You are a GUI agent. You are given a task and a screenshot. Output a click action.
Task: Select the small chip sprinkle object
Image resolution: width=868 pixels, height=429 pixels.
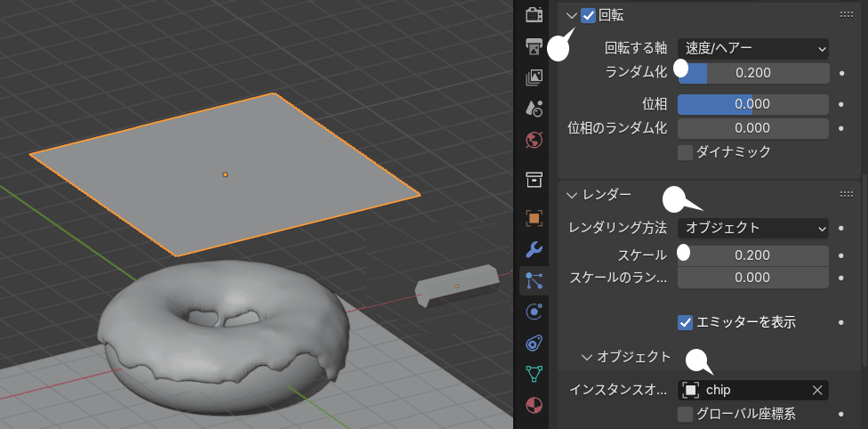tap(457, 287)
